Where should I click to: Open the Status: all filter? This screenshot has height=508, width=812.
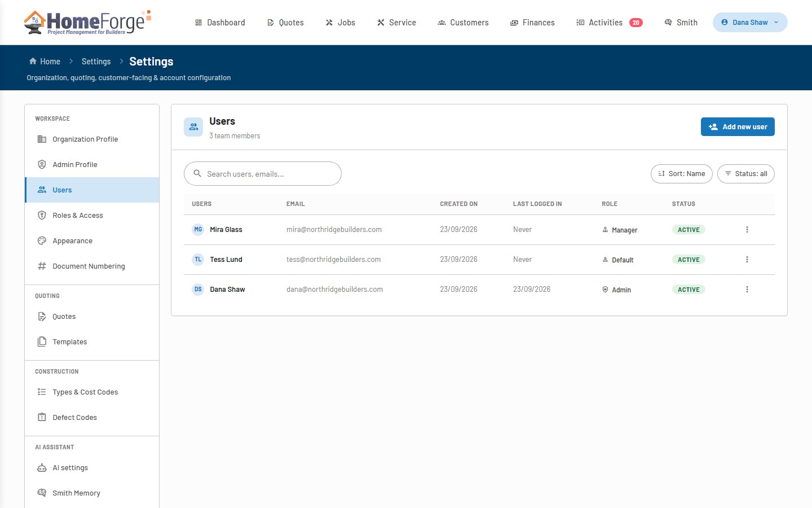tap(746, 174)
